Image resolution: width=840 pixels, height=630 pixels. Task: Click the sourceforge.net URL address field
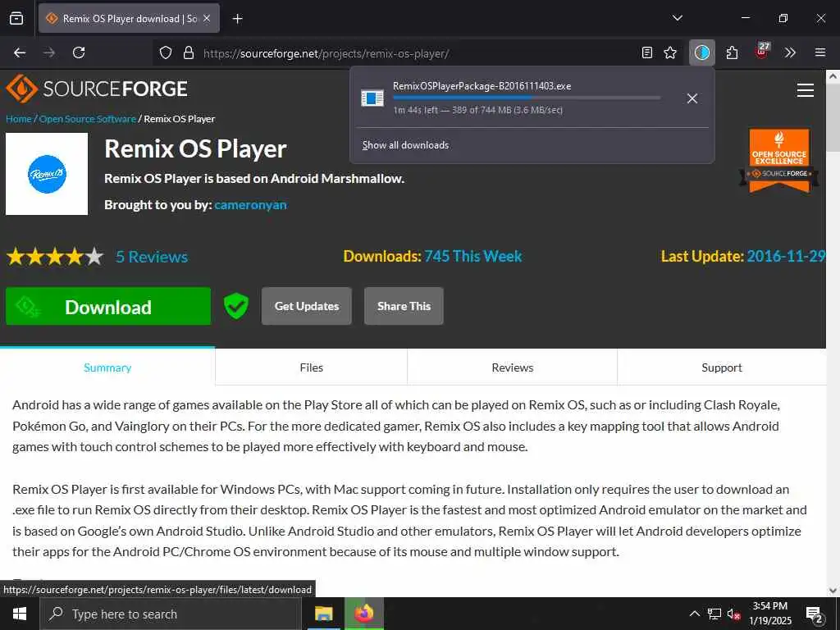click(418, 53)
